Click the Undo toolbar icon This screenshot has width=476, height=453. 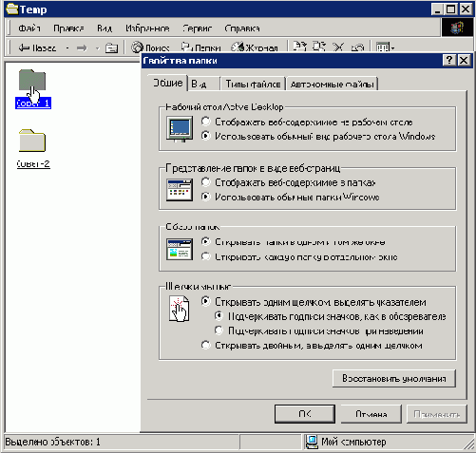pyautogui.click(x=357, y=47)
